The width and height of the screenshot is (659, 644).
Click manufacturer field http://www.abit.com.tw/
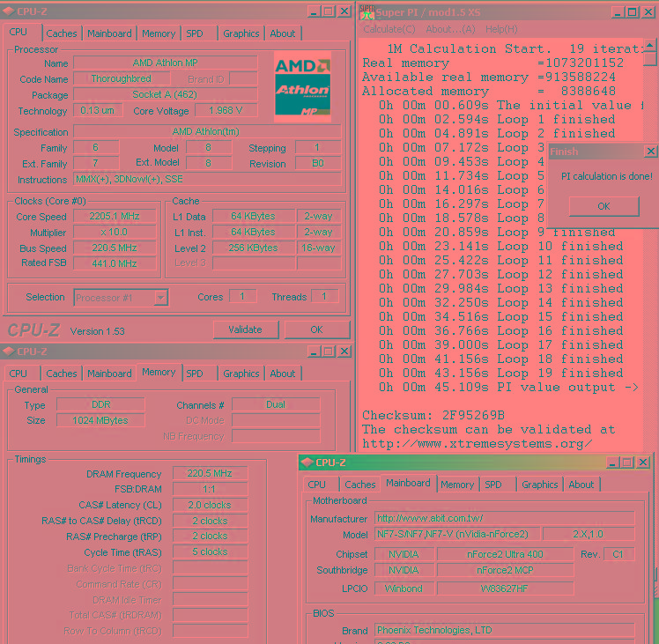coord(504,518)
